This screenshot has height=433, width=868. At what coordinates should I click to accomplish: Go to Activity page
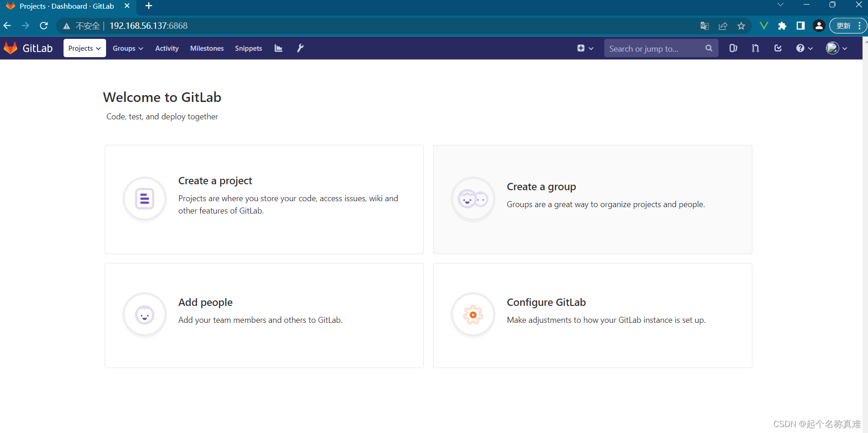click(167, 48)
